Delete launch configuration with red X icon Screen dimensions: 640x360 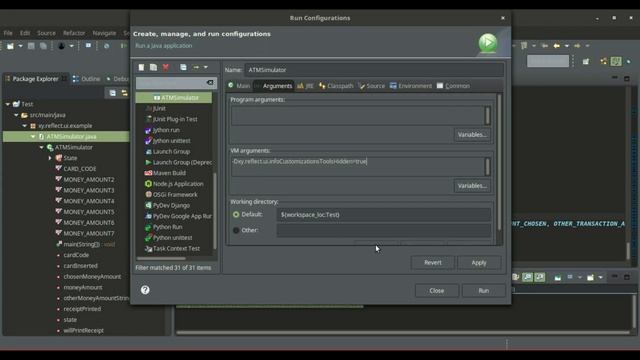coord(166,67)
